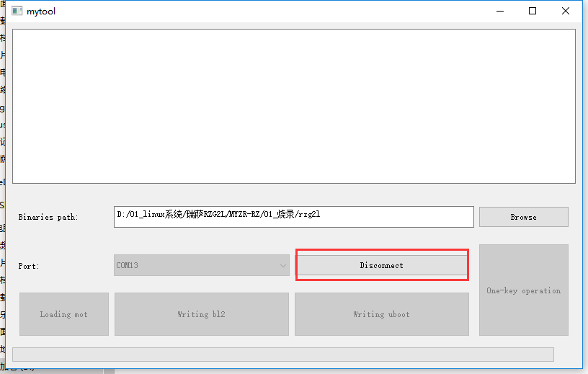Click the Disconnect button
Image resolution: width=588 pixels, height=374 pixels.
(x=382, y=265)
